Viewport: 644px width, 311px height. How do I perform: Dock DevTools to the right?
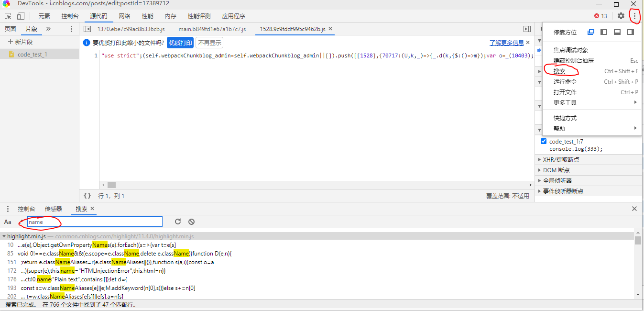631,32
